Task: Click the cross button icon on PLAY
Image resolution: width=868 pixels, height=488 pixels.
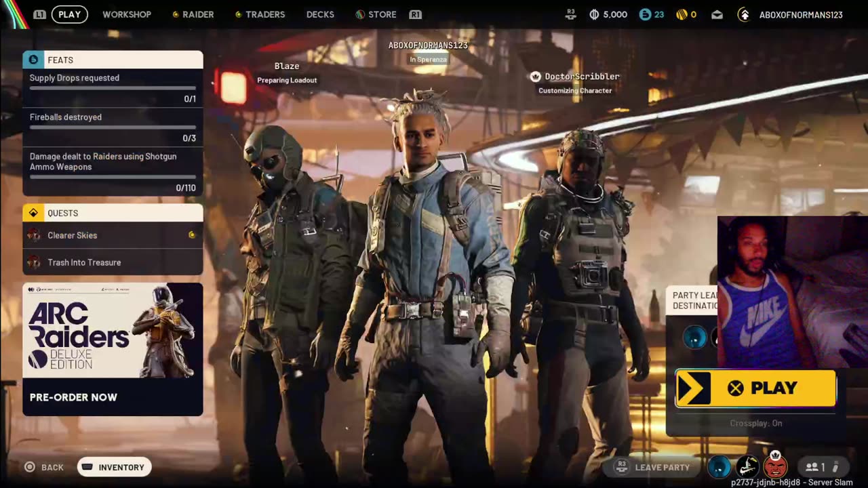Action: point(736,388)
